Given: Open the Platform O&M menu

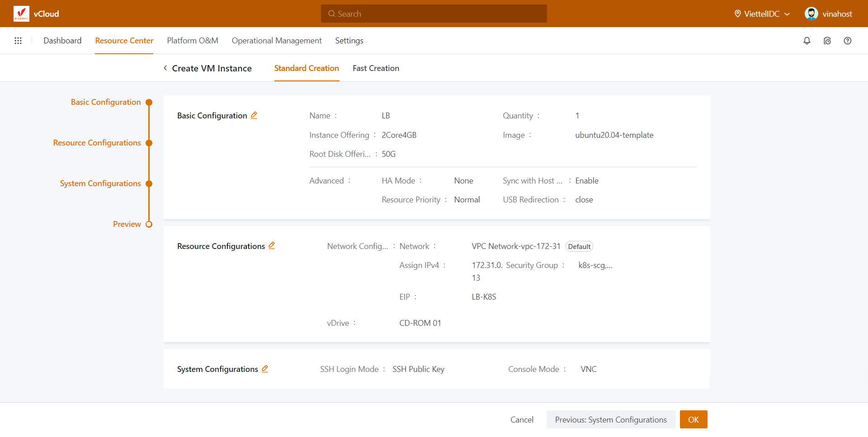Looking at the screenshot, I should 193,41.
